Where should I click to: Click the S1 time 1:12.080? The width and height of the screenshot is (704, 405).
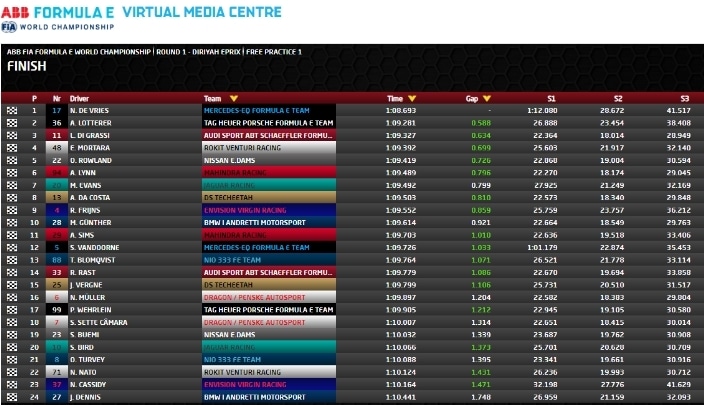(x=542, y=110)
